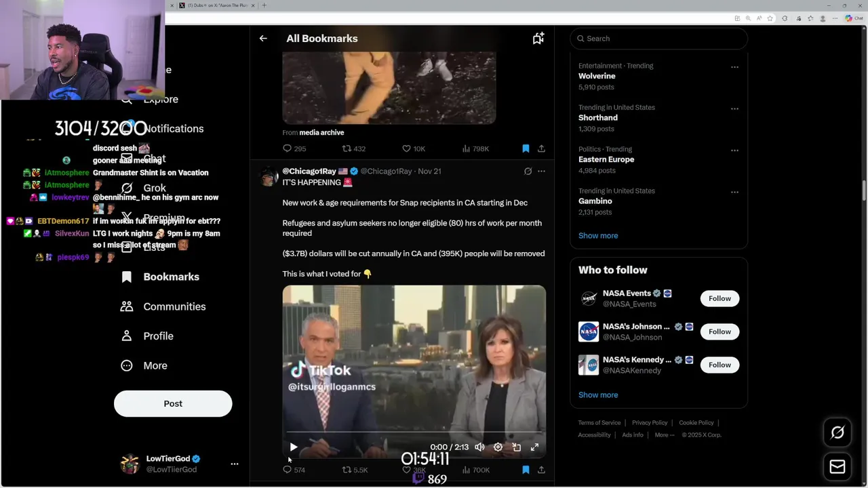Open more options for Shorthand trend
This screenshot has height=488, width=868.
click(734, 108)
